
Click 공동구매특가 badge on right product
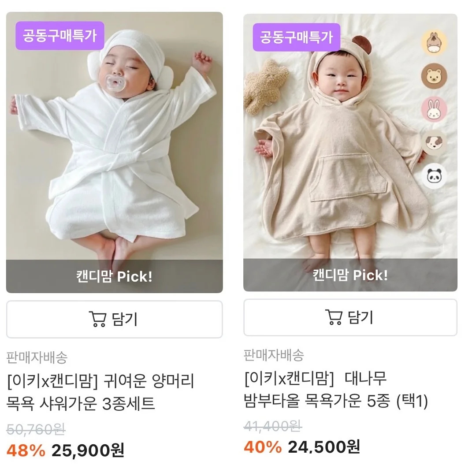pos(297,37)
